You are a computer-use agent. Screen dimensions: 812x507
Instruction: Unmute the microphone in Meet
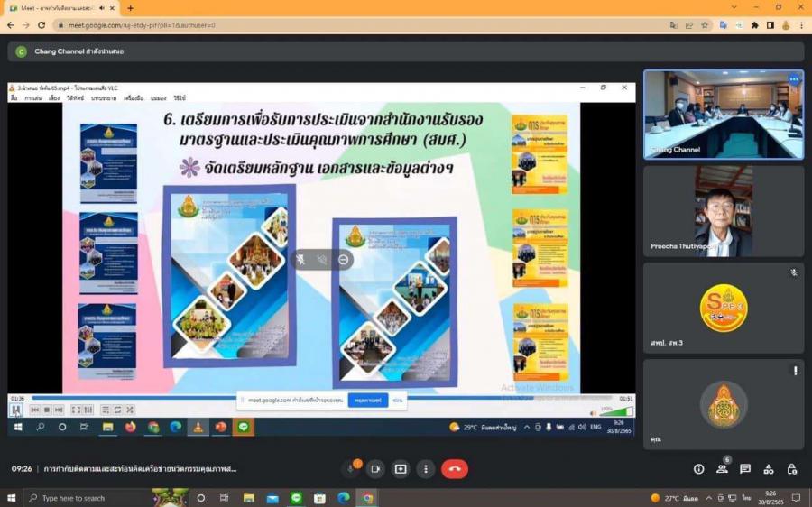(x=352, y=469)
